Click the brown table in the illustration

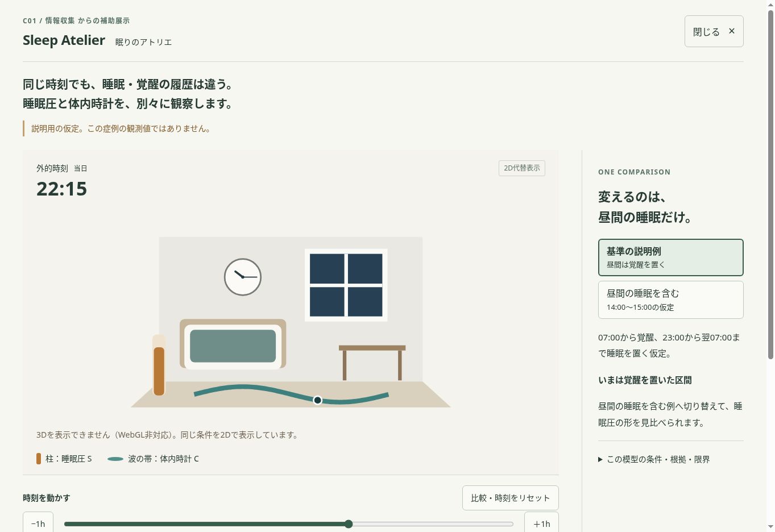(372, 362)
